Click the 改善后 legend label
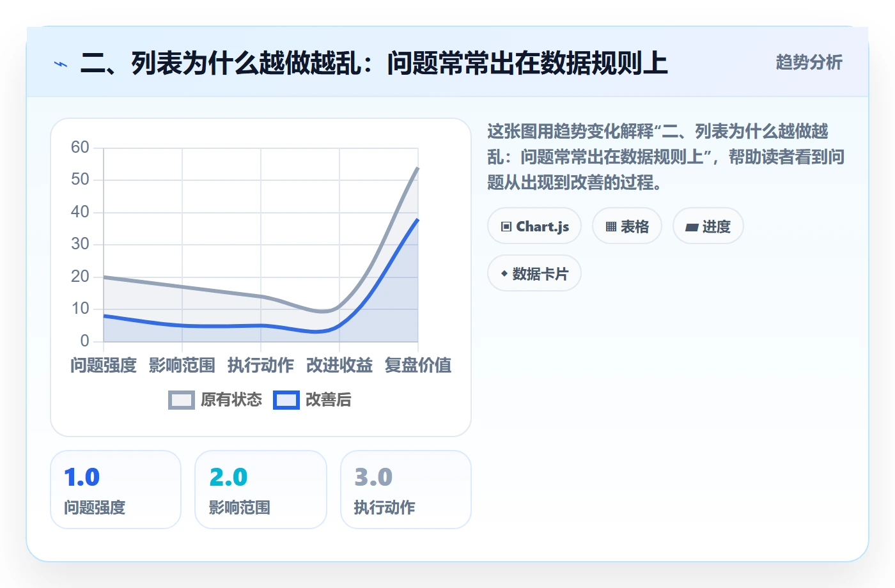895x588 pixels. [x=329, y=400]
